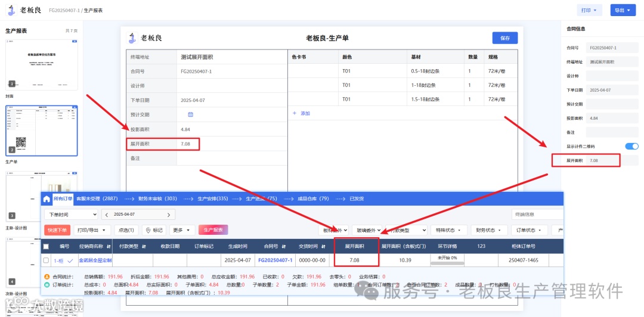Viewport: 644px width, 317px height.
Task: Click the blue 保存 button
Action: click(505, 38)
